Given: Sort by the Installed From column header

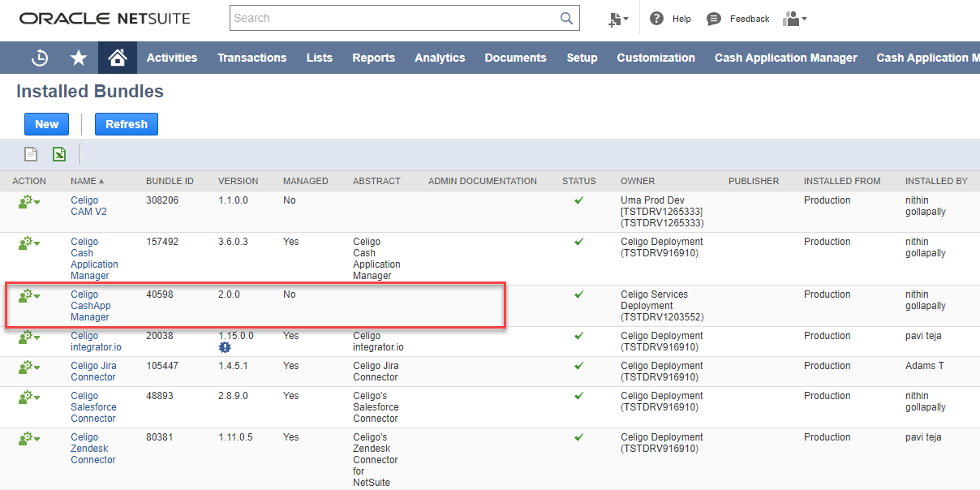Looking at the screenshot, I should point(842,181).
